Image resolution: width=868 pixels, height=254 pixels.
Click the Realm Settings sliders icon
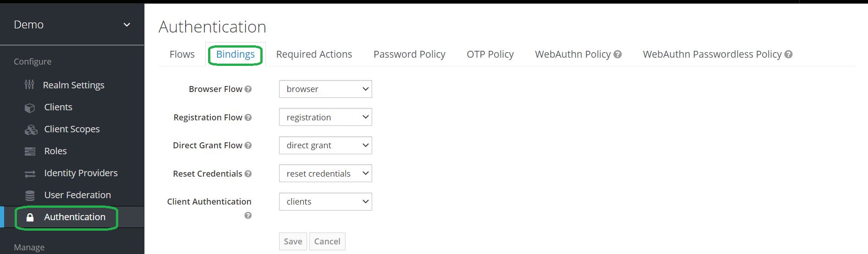29,85
